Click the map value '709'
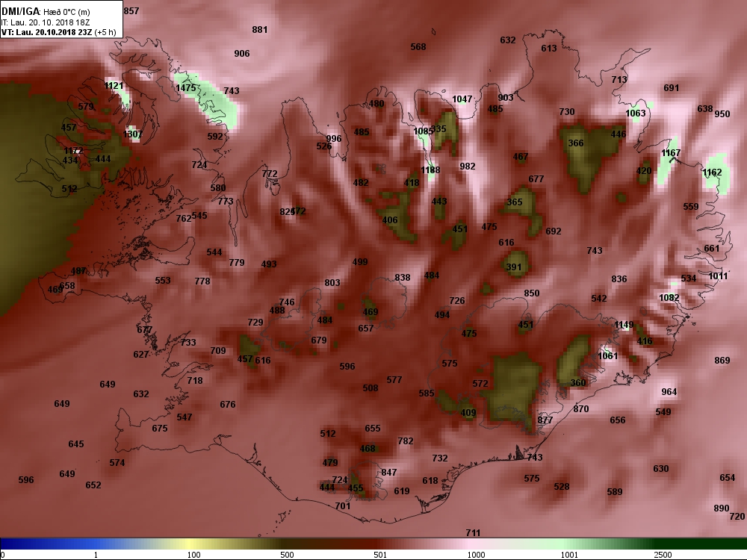Image resolution: width=747 pixels, height=560 pixels. [x=218, y=350]
